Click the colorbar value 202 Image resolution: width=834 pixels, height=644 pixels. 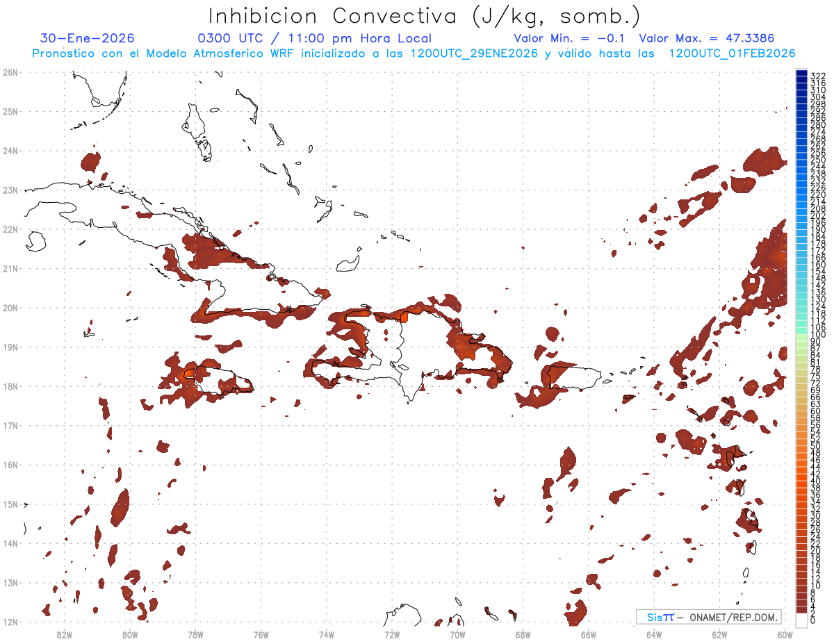(818, 215)
